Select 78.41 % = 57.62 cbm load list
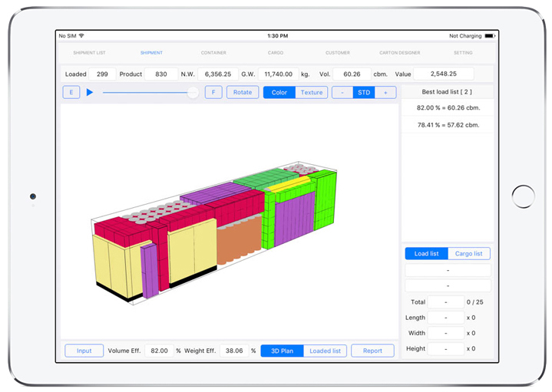The width and height of the screenshot is (552, 392). 448,125
